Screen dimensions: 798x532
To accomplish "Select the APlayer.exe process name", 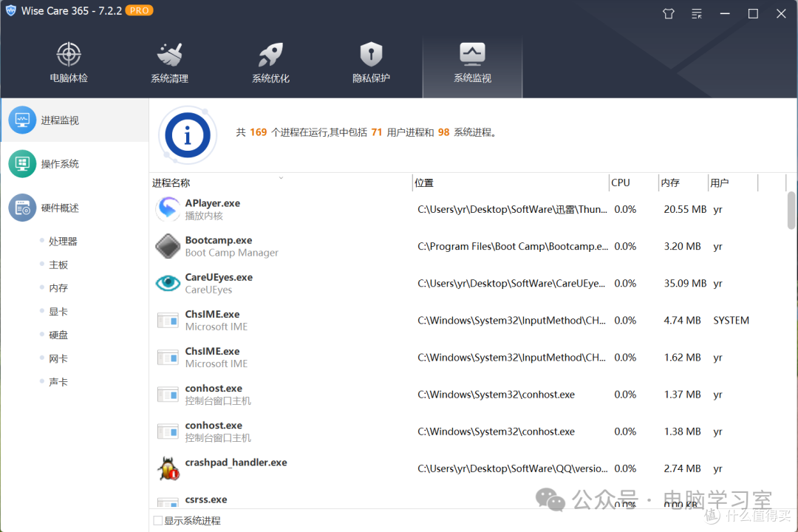I will click(x=213, y=203).
